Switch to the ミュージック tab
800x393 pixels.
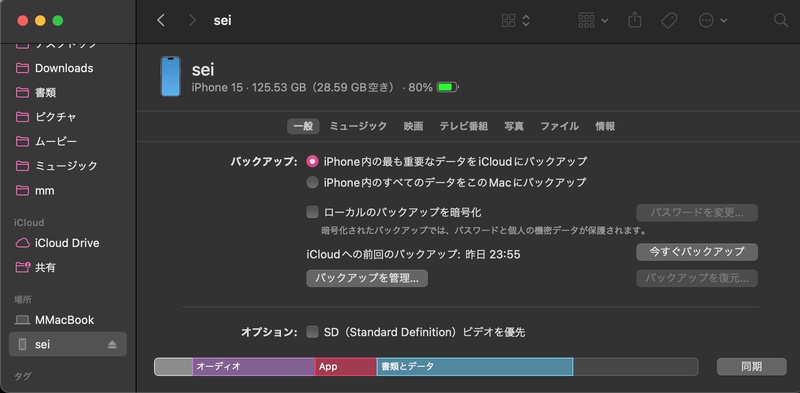(x=358, y=126)
